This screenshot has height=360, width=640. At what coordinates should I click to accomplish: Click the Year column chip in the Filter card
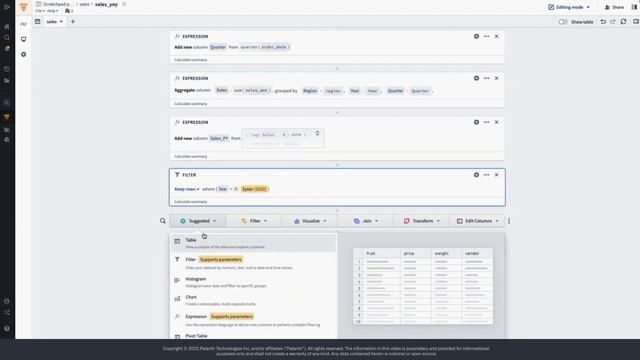pos(222,189)
